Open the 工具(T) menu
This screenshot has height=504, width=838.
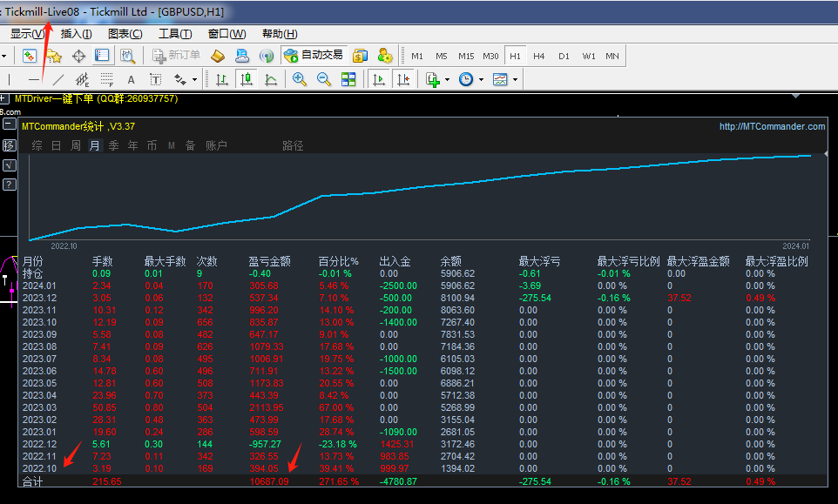175,34
